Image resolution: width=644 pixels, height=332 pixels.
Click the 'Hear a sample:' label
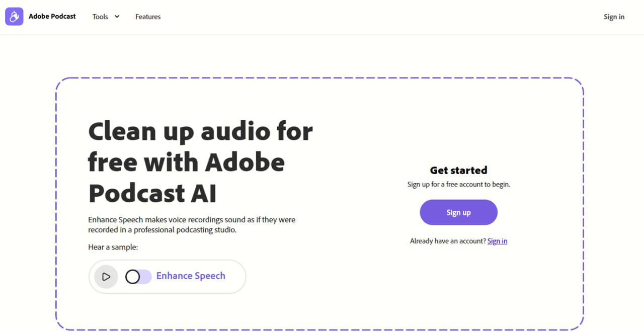click(x=113, y=247)
